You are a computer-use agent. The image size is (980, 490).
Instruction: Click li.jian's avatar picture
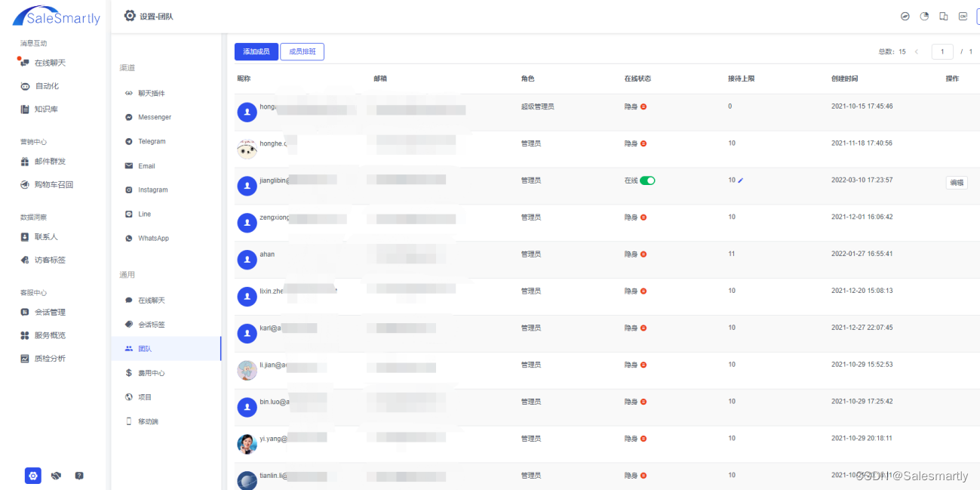pos(247,370)
